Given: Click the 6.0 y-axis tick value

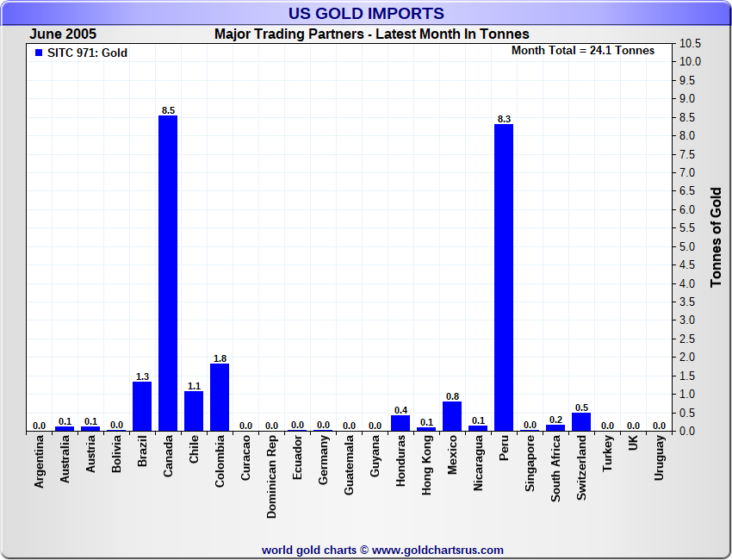Looking at the screenshot, I should (687, 209).
